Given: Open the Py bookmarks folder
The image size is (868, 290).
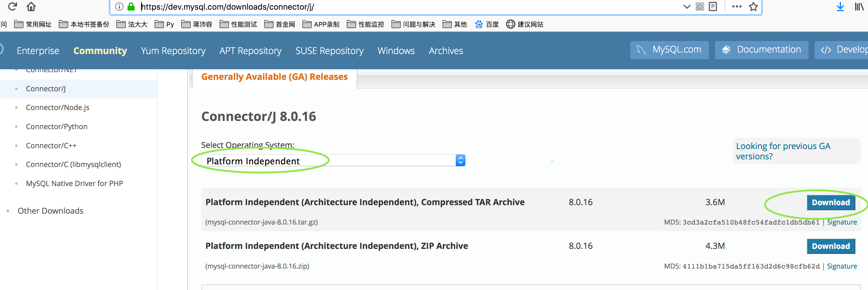Looking at the screenshot, I should (164, 24).
